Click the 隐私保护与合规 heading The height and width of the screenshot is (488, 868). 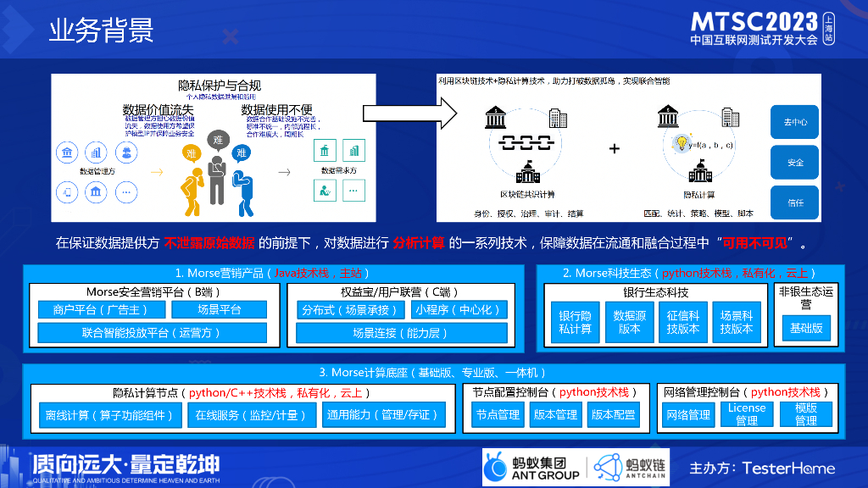220,86
